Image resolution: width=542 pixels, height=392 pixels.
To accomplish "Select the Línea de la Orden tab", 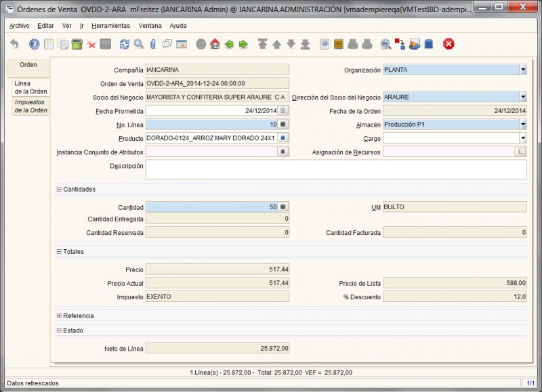I will (30, 87).
